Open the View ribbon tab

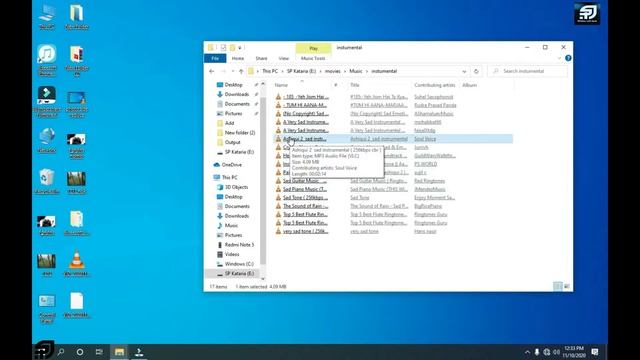pyautogui.click(x=284, y=58)
